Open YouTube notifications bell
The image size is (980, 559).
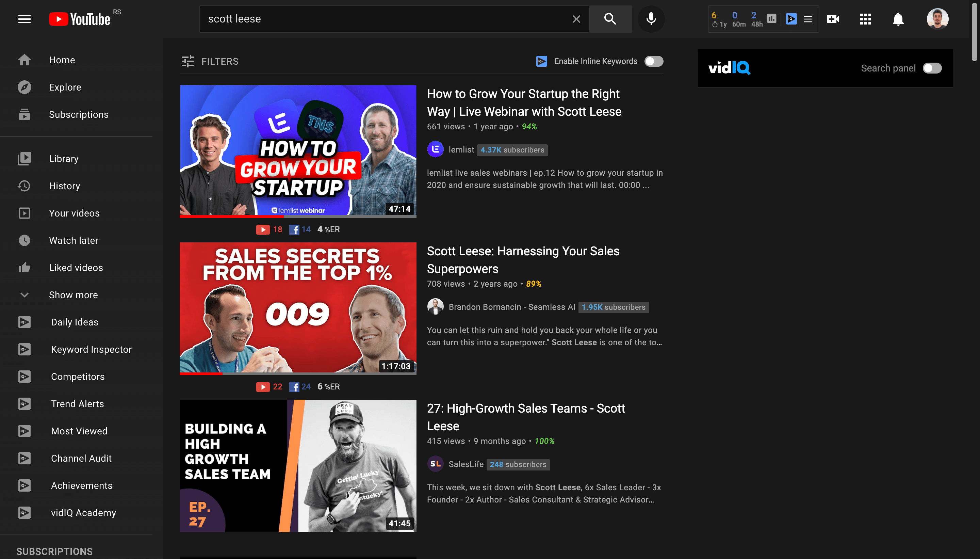[x=898, y=19]
